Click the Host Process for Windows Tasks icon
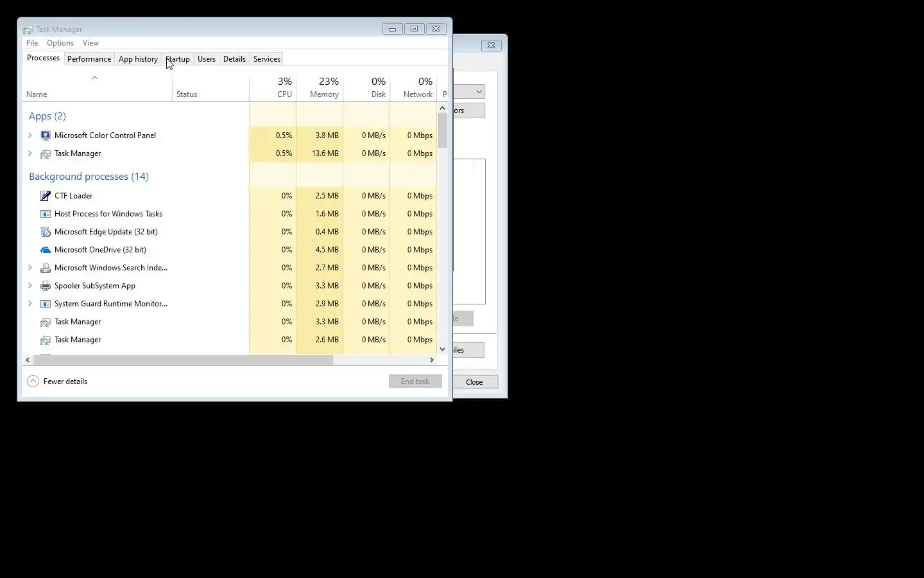This screenshot has width=924, height=578. pyautogui.click(x=46, y=214)
